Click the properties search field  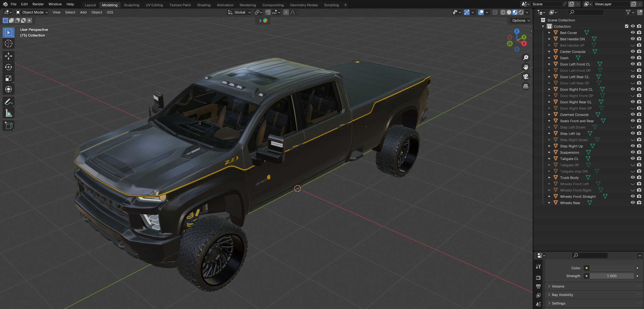590,255
